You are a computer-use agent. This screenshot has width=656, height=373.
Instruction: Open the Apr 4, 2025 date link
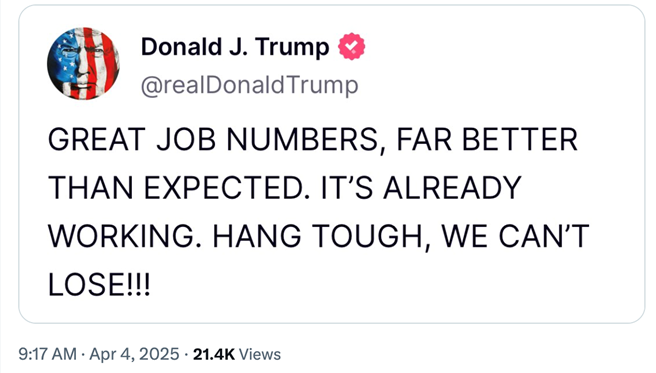point(134,354)
